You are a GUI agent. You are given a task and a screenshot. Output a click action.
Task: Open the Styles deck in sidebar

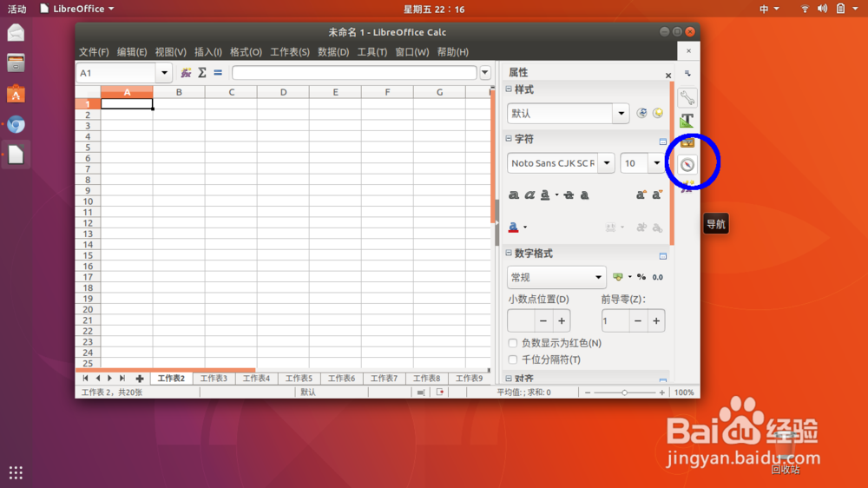687,120
